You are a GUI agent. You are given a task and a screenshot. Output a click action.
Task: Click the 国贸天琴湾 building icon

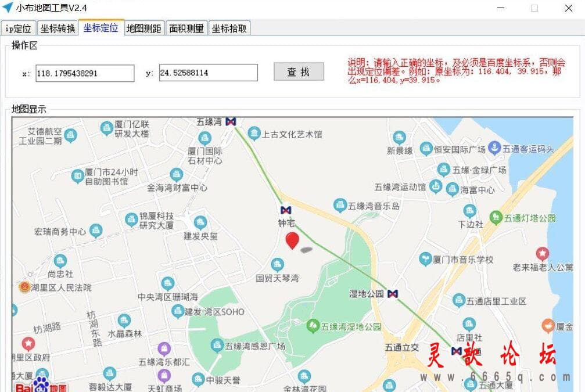point(277,265)
